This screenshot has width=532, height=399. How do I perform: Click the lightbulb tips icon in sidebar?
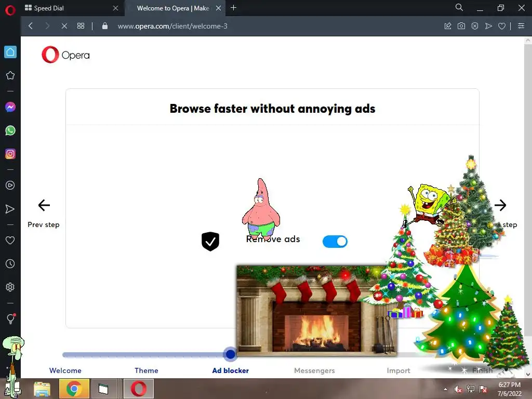[x=10, y=318]
